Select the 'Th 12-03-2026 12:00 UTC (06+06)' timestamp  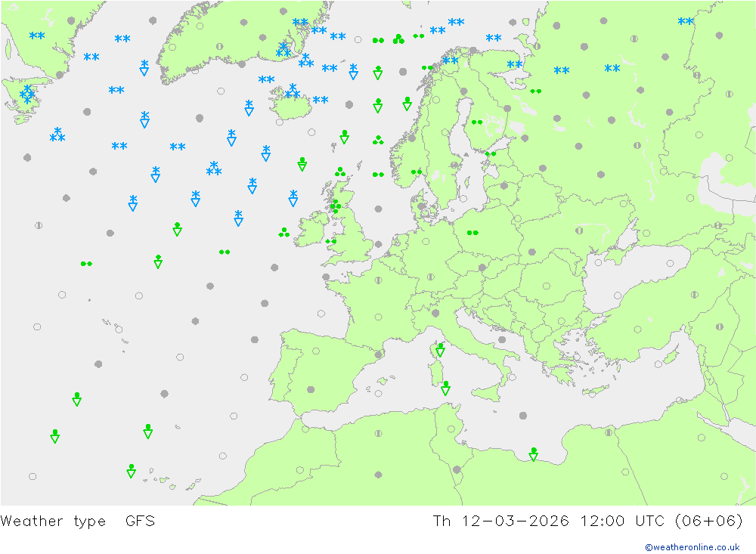(x=587, y=522)
